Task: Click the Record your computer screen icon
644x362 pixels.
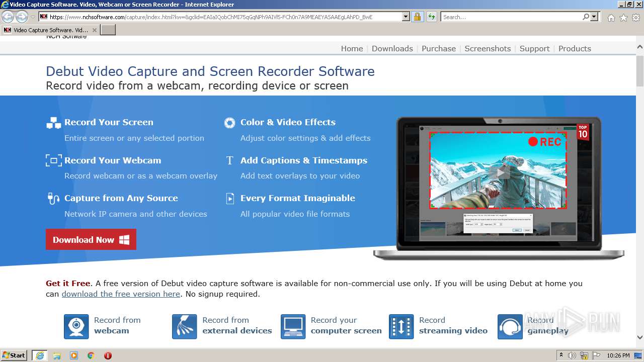Action: pyautogui.click(x=293, y=327)
